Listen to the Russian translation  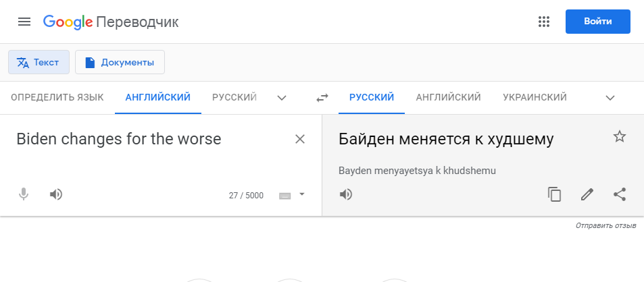346,194
